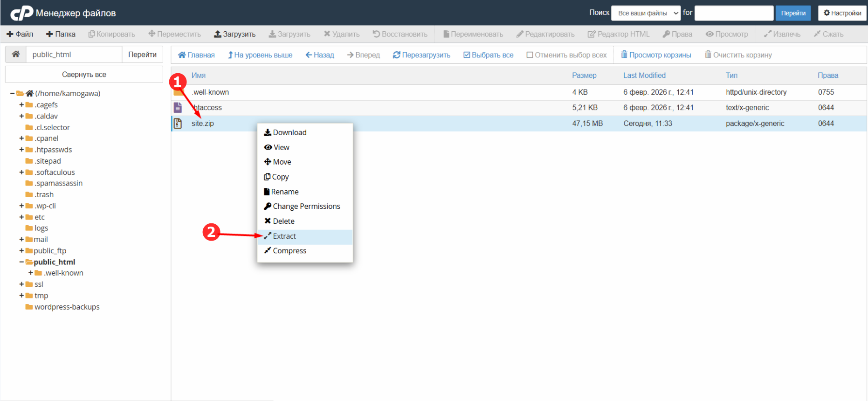Screen dimensions: 868x401
Task: Choose Download in context menu
Action: pos(305,132)
